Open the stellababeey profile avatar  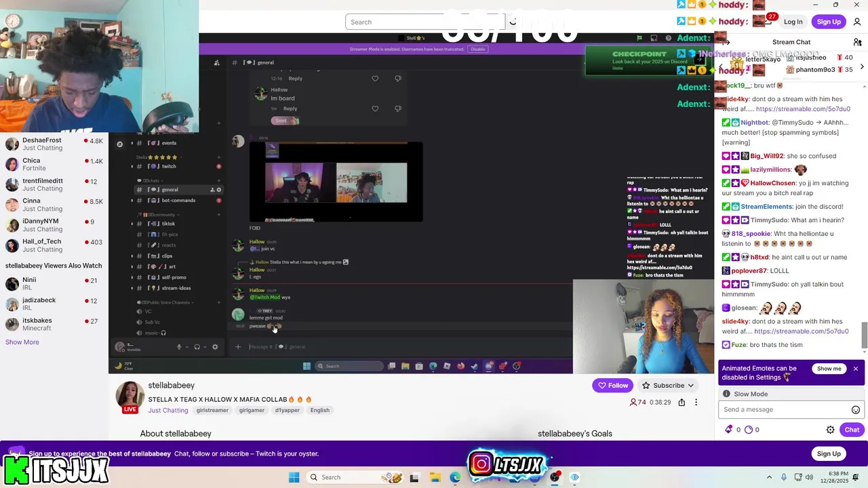[130, 396]
